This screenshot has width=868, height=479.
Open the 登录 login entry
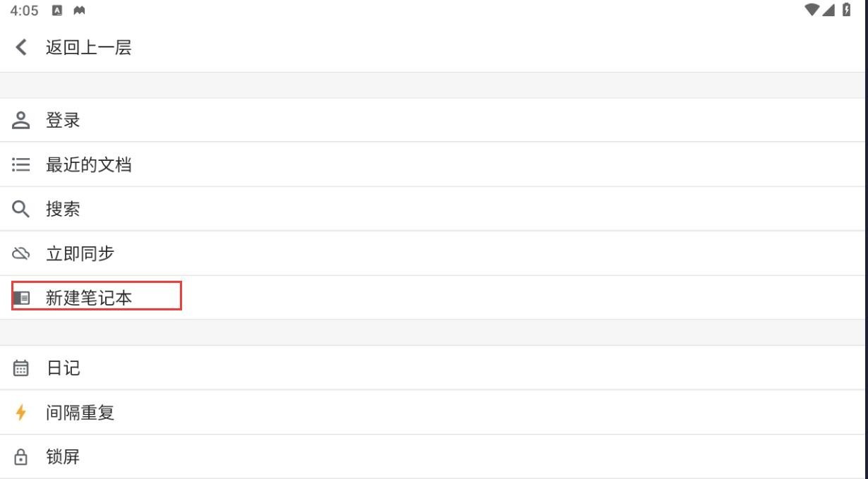pyautogui.click(x=63, y=120)
